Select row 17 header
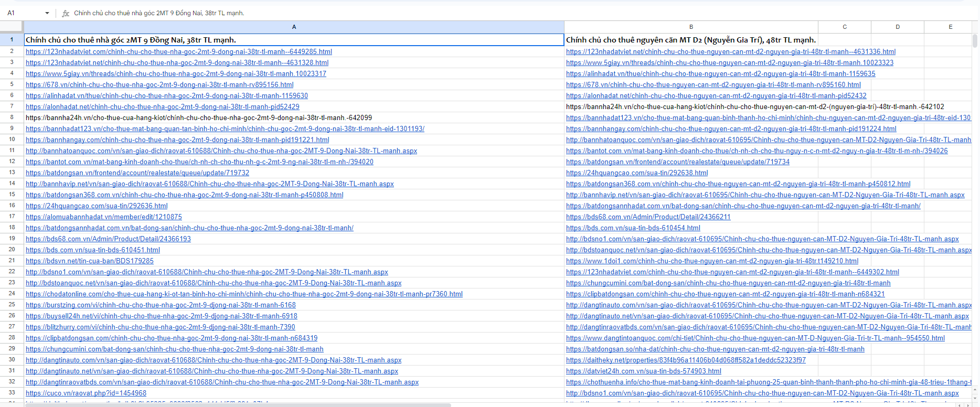The image size is (980, 407). pyautogui.click(x=12, y=217)
